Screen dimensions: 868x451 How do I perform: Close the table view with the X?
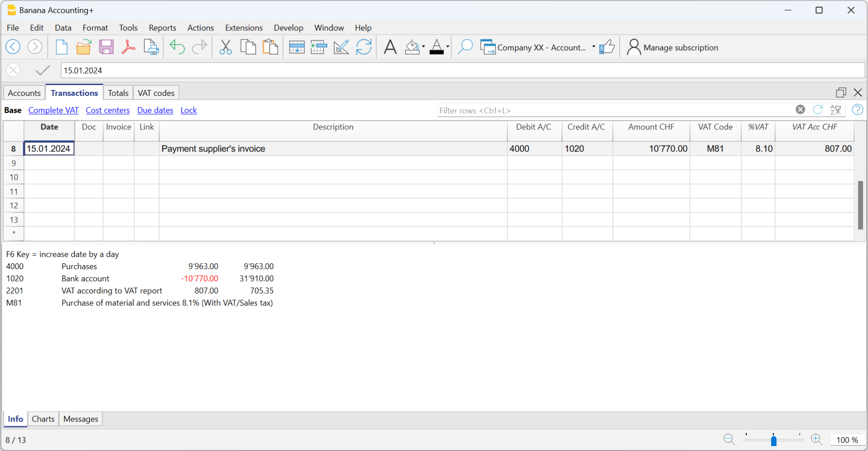858,92
